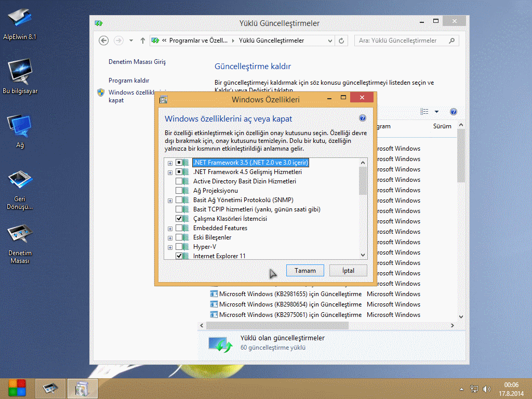
Task: Click the help icon in Windows Özellikleri
Action: 363,118
